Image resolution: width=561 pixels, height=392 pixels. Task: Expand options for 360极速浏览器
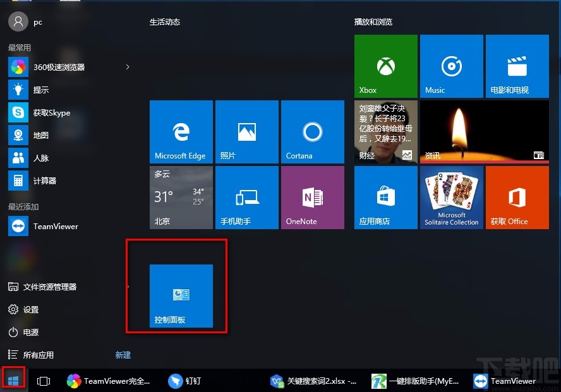pyautogui.click(x=128, y=67)
